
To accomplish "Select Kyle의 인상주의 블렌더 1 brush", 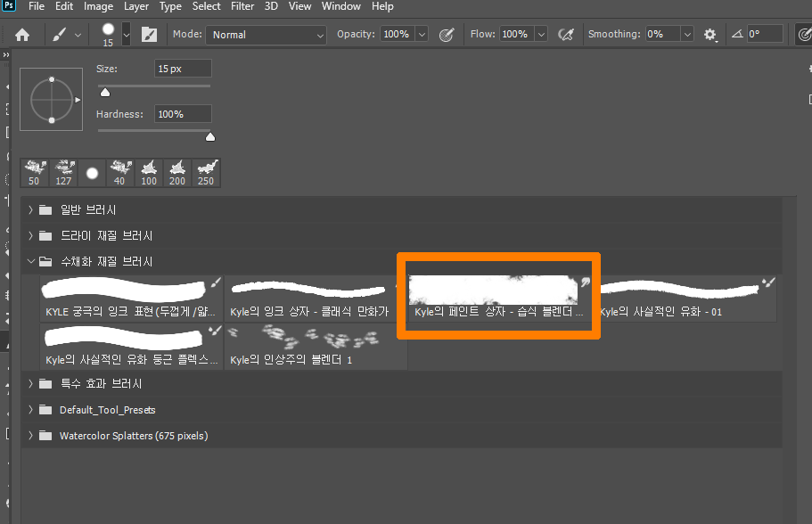I will [x=316, y=346].
